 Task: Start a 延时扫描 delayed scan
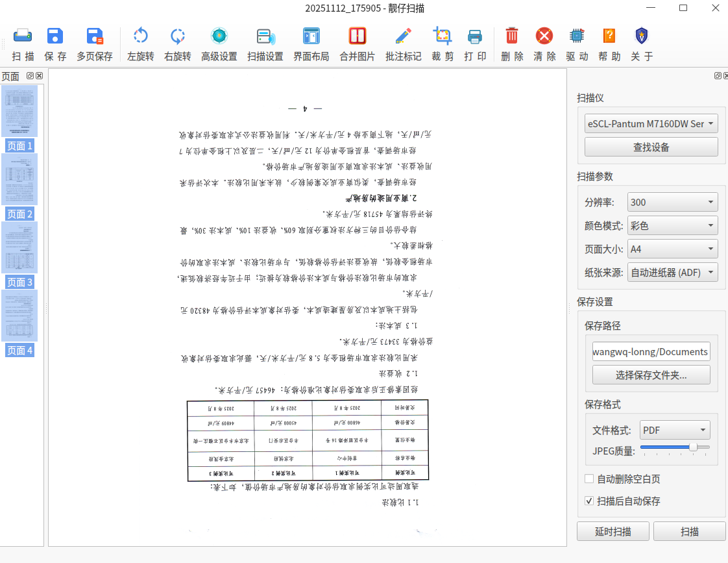coord(613,531)
